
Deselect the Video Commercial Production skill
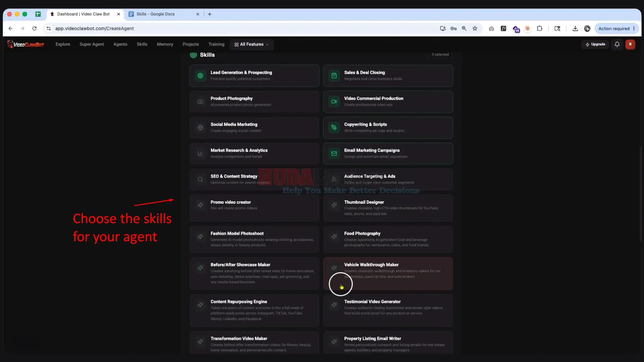click(x=388, y=102)
